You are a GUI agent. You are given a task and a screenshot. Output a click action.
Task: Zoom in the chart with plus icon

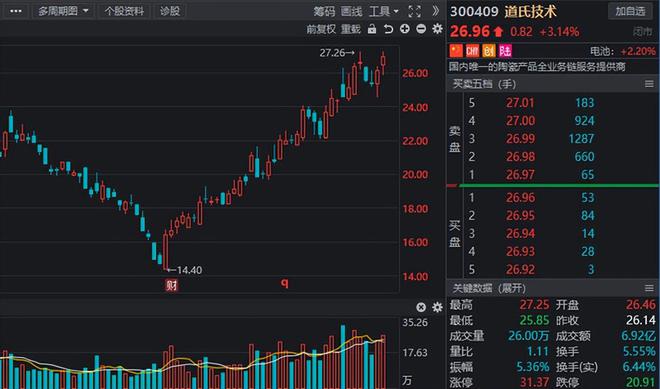coord(405,29)
